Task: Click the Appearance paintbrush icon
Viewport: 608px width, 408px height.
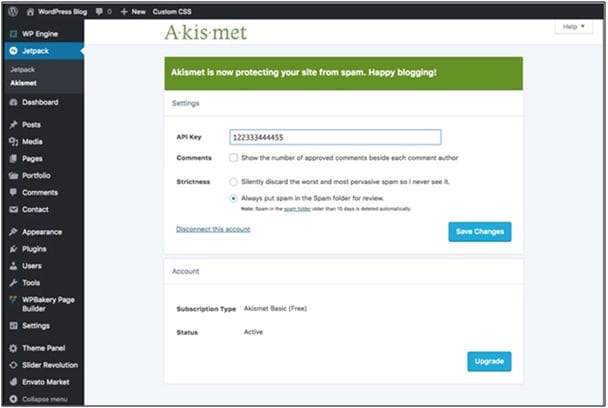Action: pyautogui.click(x=14, y=232)
